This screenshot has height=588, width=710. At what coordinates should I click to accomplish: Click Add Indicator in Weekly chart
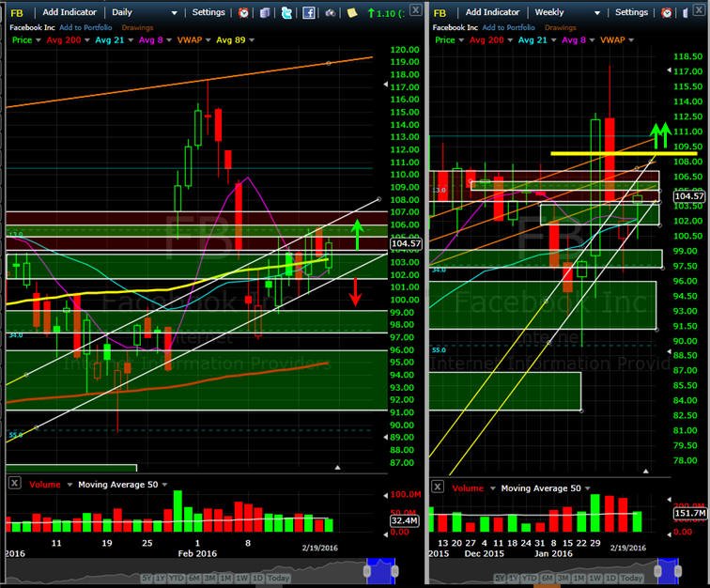[492, 12]
